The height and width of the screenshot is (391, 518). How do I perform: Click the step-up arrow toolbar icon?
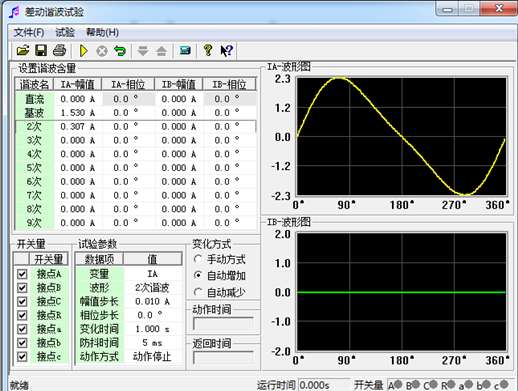pos(162,51)
